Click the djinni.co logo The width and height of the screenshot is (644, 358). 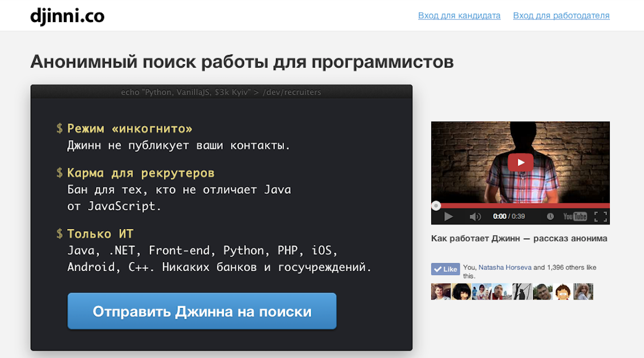tap(67, 16)
